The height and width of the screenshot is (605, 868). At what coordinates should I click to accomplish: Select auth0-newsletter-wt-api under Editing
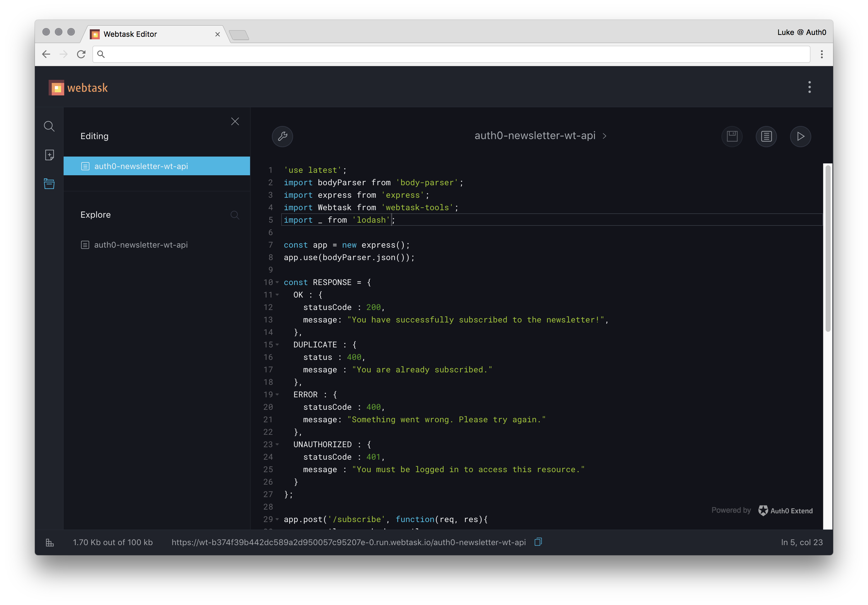pyautogui.click(x=157, y=166)
